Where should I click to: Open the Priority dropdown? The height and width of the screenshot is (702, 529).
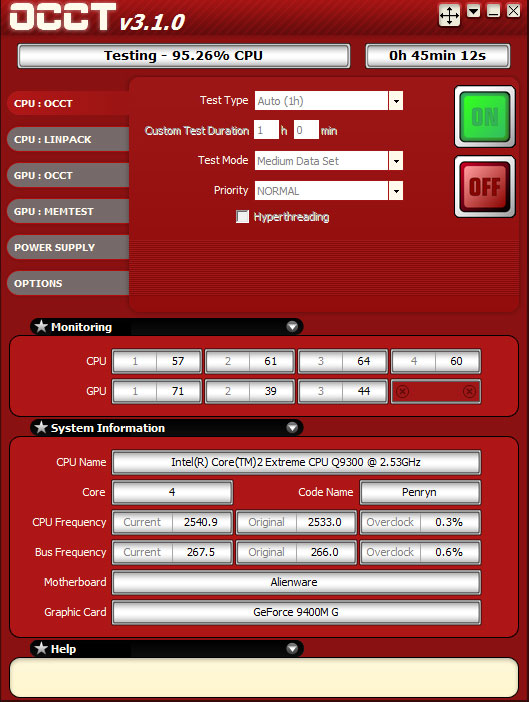pos(396,191)
